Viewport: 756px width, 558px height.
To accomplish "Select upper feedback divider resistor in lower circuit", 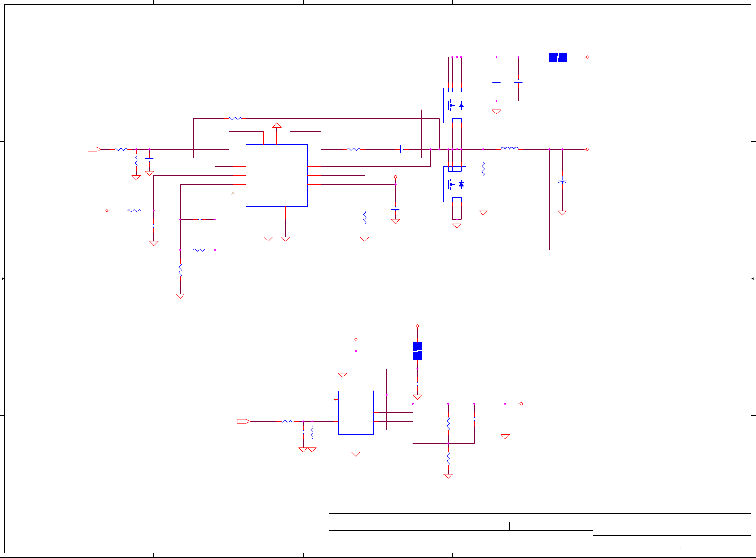I will click(448, 423).
